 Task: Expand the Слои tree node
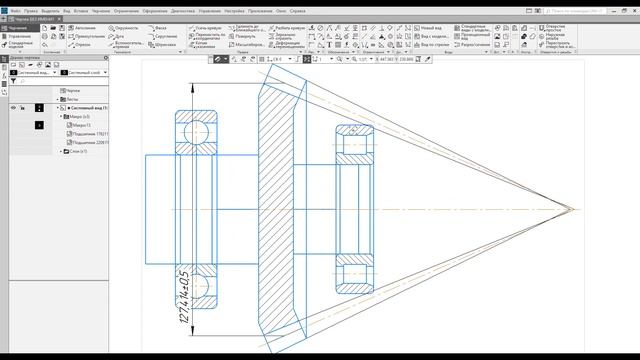pos(61,151)
